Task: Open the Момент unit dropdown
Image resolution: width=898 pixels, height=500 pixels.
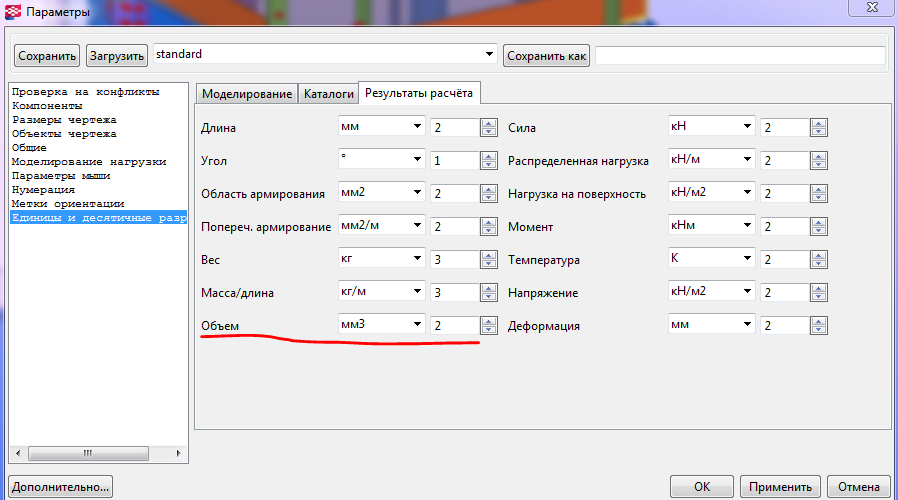Action: point(712,225)
